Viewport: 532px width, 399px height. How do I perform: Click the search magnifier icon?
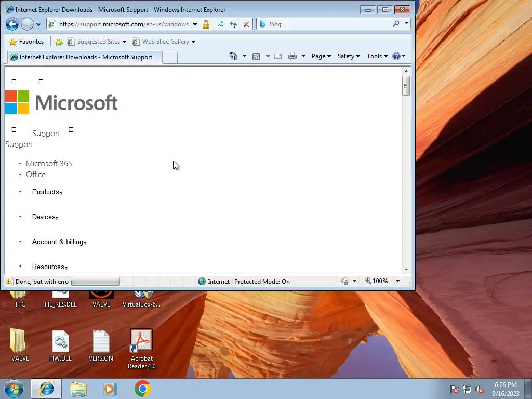coord(396,24)
